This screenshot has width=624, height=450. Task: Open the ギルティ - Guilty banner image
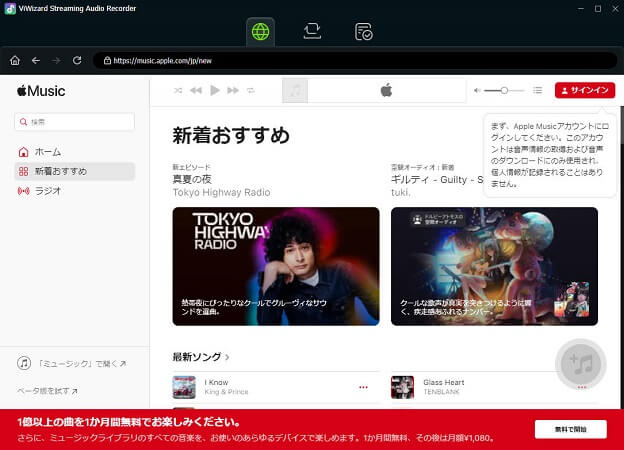(x=494, y=266)
